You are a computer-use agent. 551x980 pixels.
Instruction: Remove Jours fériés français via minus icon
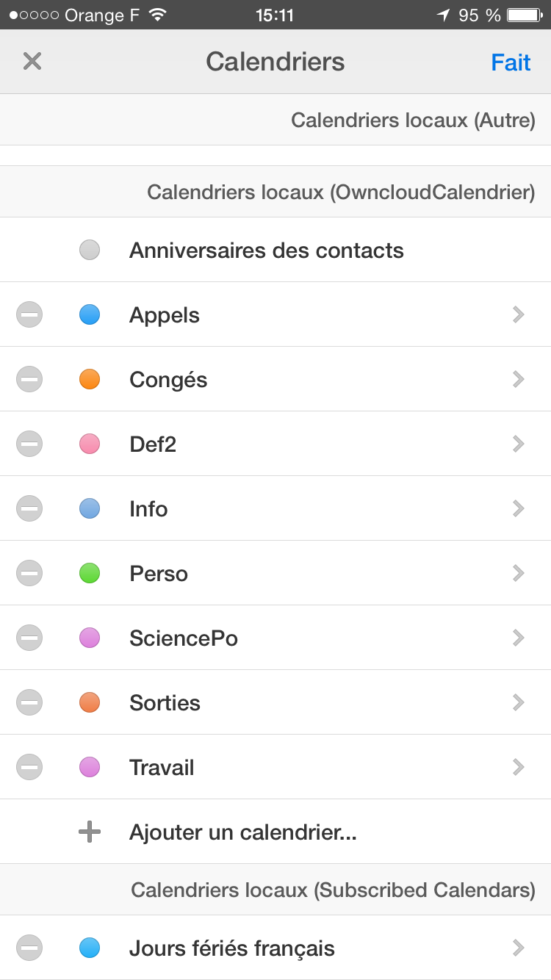29,948
